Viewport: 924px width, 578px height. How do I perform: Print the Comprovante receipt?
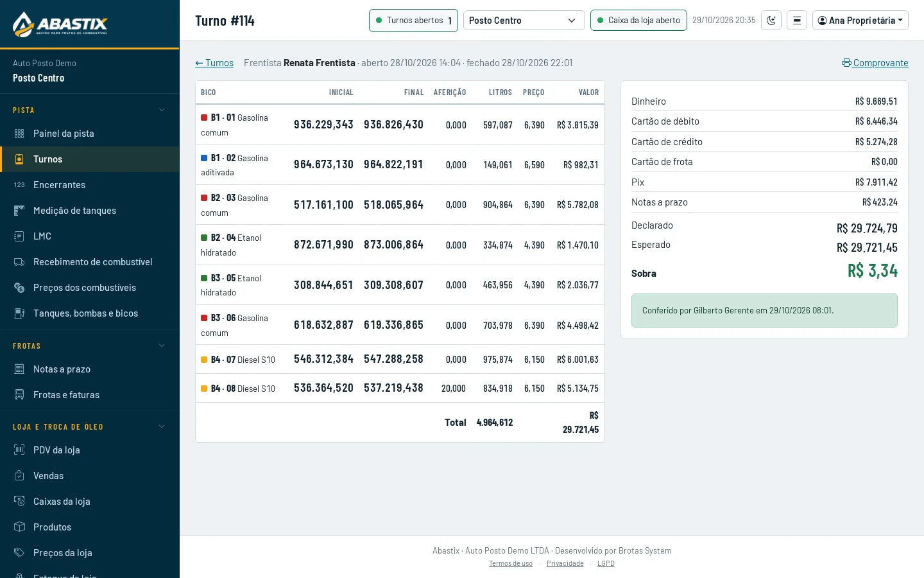(875, 63)
